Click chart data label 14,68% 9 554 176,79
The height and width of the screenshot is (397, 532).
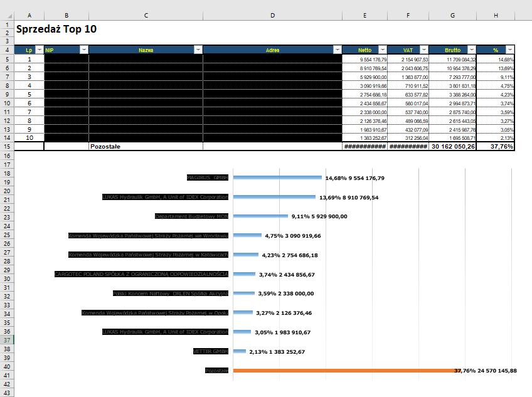tap(354, 177)
